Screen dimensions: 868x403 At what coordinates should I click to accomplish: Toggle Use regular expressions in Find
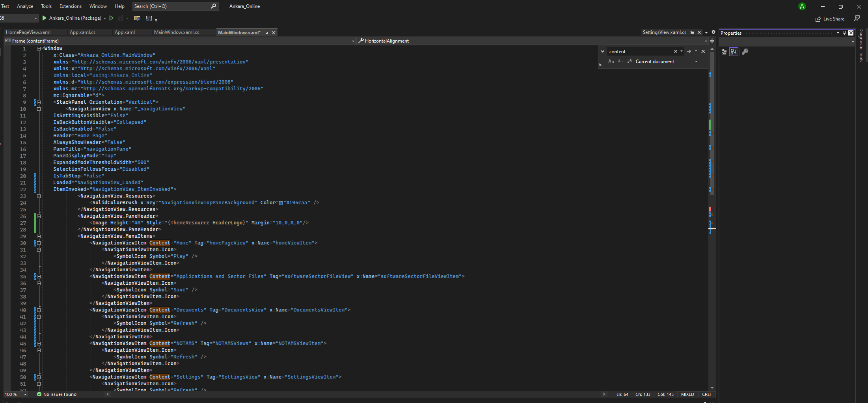coord(630,62)
